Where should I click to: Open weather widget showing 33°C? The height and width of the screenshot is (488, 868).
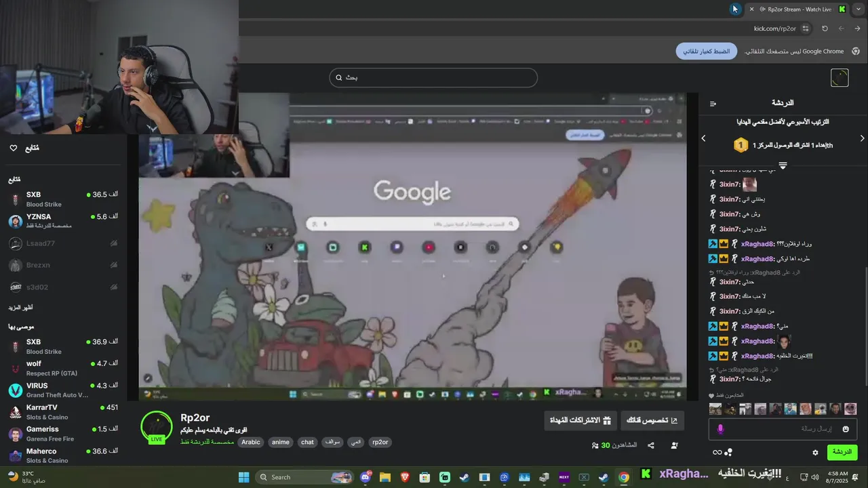(27, 477)
